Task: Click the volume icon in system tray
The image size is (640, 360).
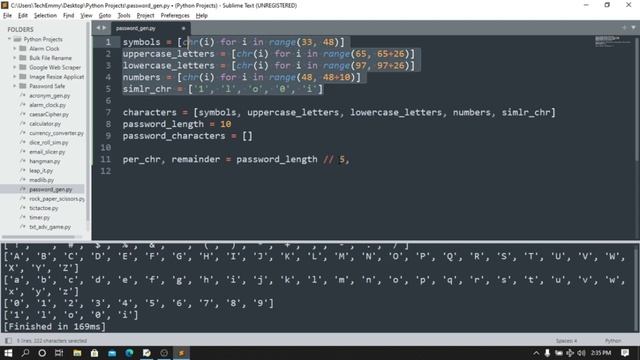Action: coord(581,353)
